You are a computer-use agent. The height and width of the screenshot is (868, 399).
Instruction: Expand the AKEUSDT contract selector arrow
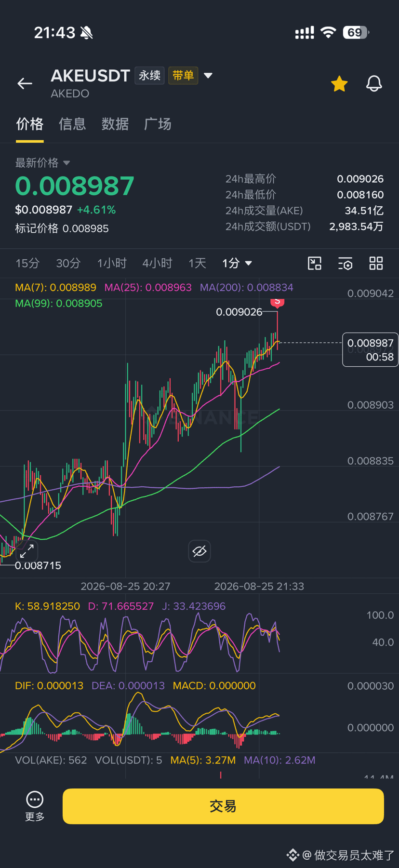pos(208,76)
